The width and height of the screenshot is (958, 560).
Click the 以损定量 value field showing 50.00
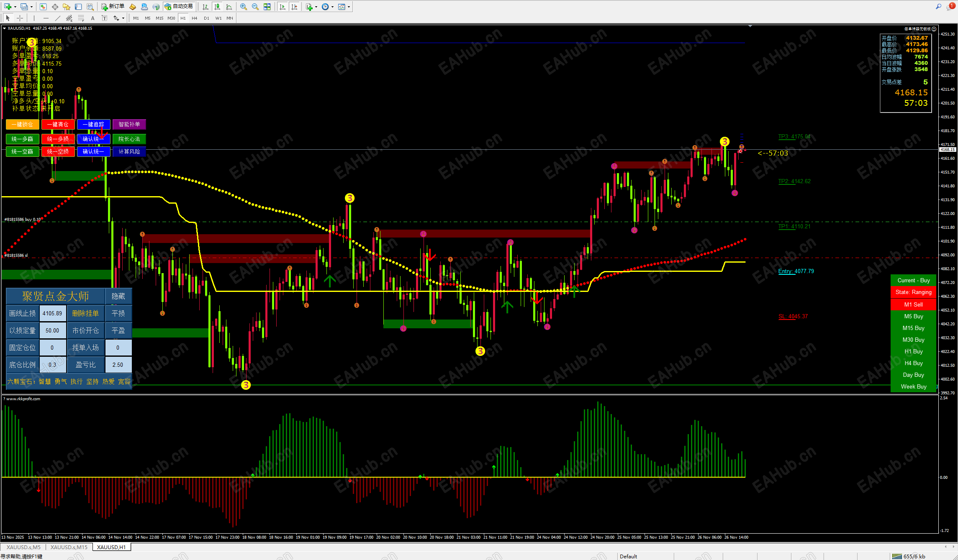(52, 330)
